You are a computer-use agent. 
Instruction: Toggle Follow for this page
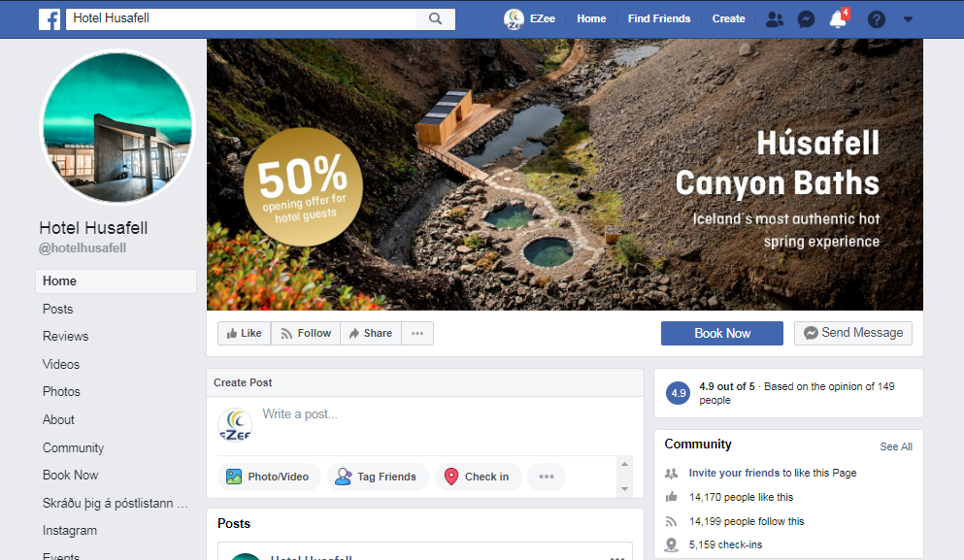[x=306, y=333]
